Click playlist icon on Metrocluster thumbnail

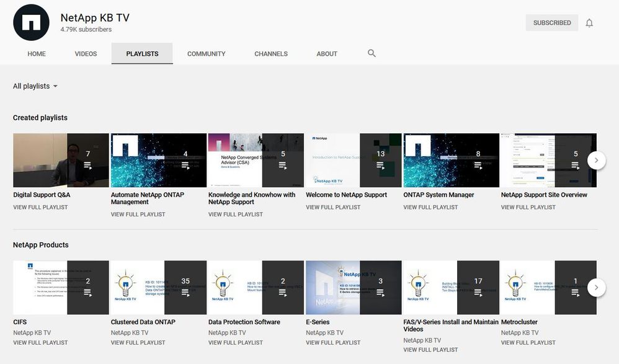point(575,293)
